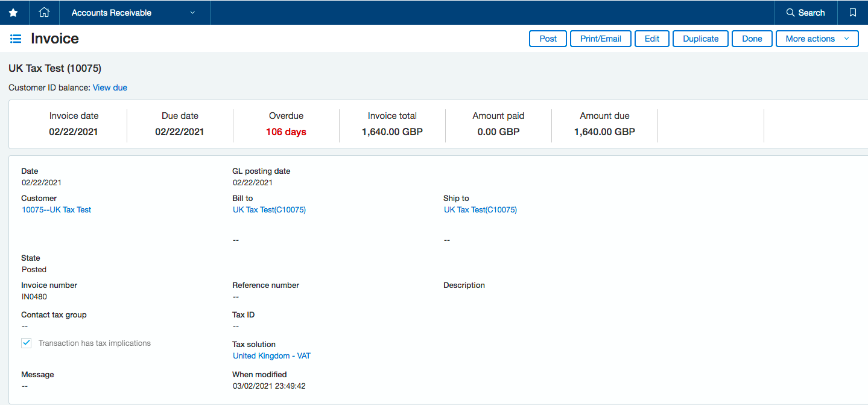Click the star favorites icon in the top bar
This screenshot has width=868, height=405.
(x=13, y=12)
